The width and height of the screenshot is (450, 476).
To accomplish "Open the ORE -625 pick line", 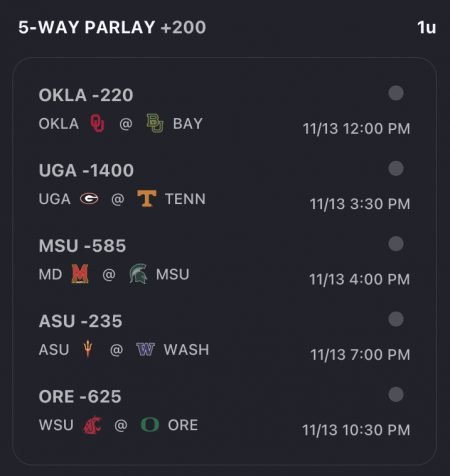I will pyautogui.click(x=80, y=397).
